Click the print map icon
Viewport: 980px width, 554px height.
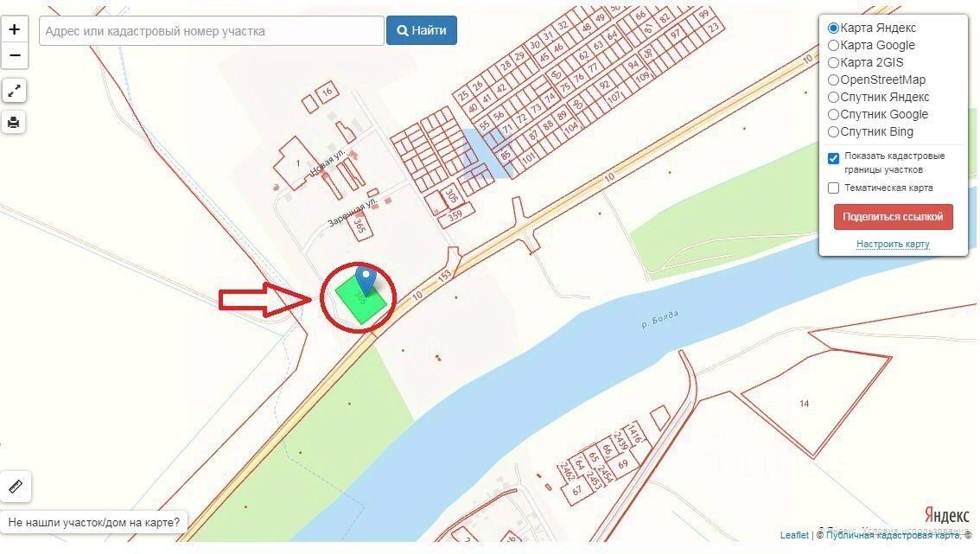[14, 122]
